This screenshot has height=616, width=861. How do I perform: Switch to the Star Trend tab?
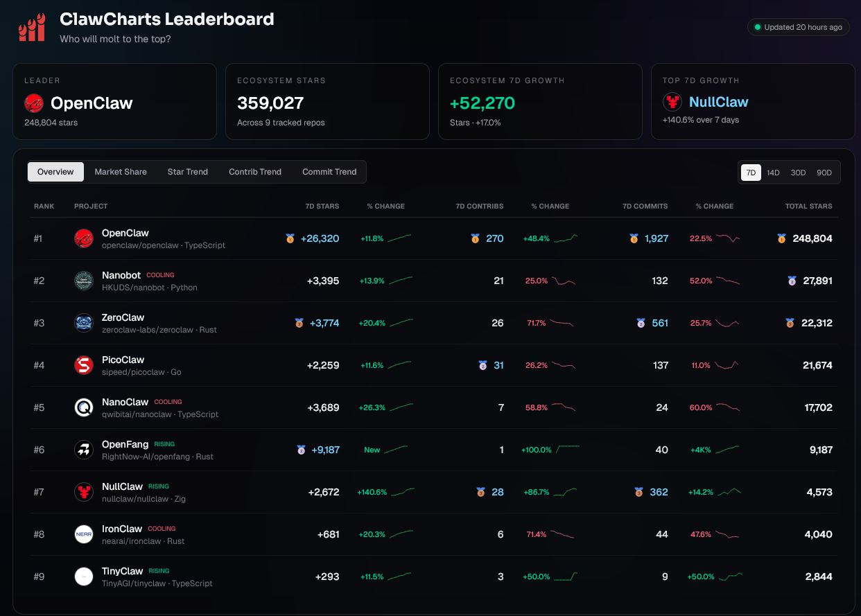click(x=187, y=172)
